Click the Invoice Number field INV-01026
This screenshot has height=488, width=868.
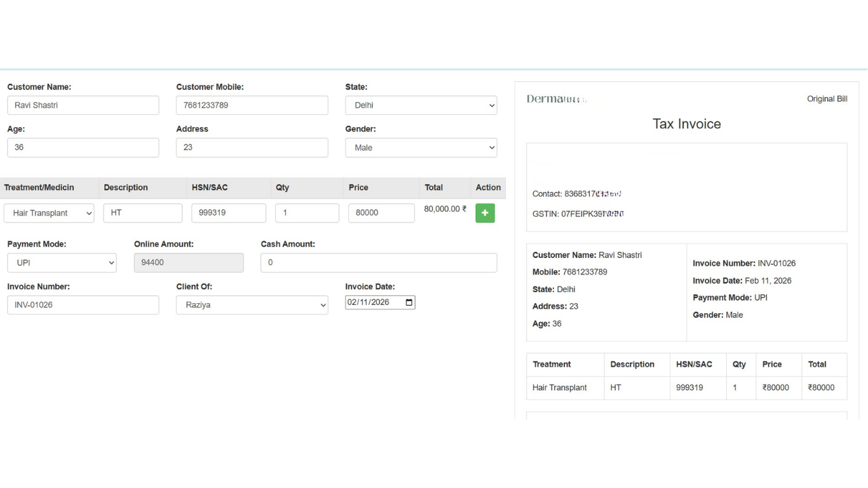83,305
